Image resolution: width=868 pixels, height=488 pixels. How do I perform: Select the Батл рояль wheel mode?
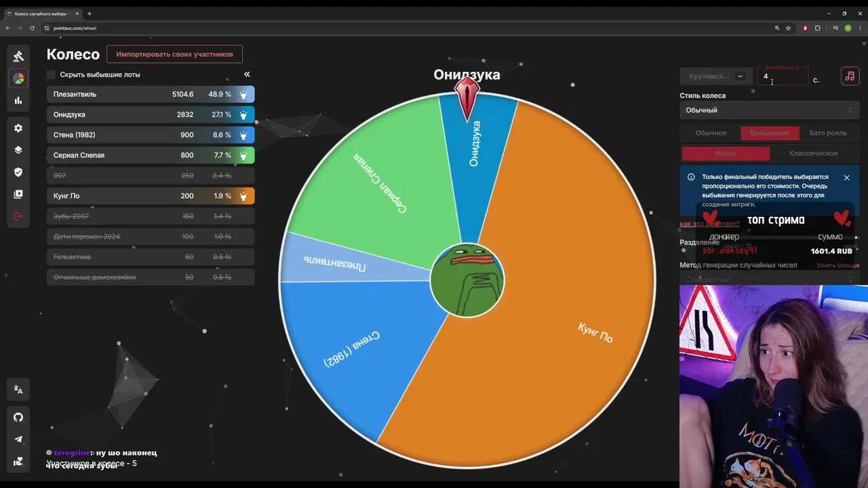pyautogui.click(x=828, y=133)
